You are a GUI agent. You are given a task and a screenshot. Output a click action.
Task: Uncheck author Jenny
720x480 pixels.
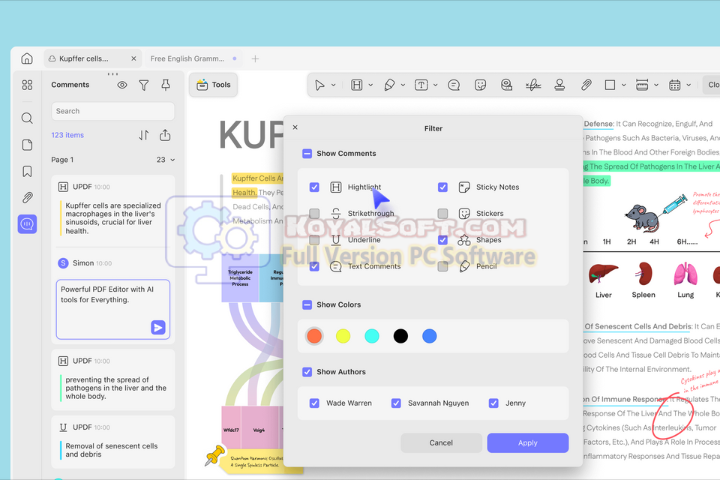[494, 403]
